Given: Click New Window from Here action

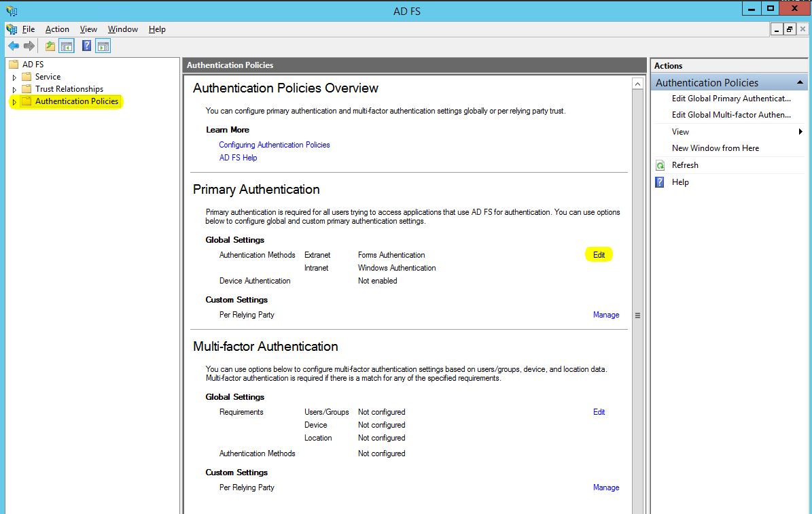Looking at the screenshot, I should coord(716,148).
